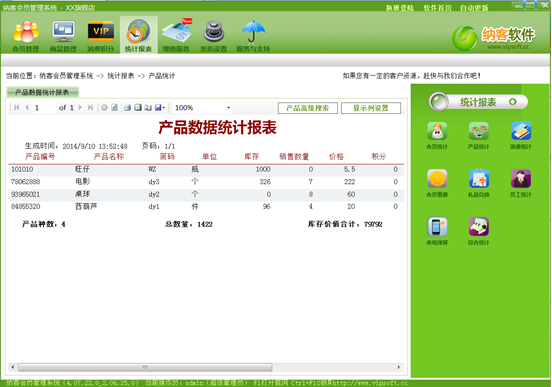Open 商品管理 product management icon

63,36
